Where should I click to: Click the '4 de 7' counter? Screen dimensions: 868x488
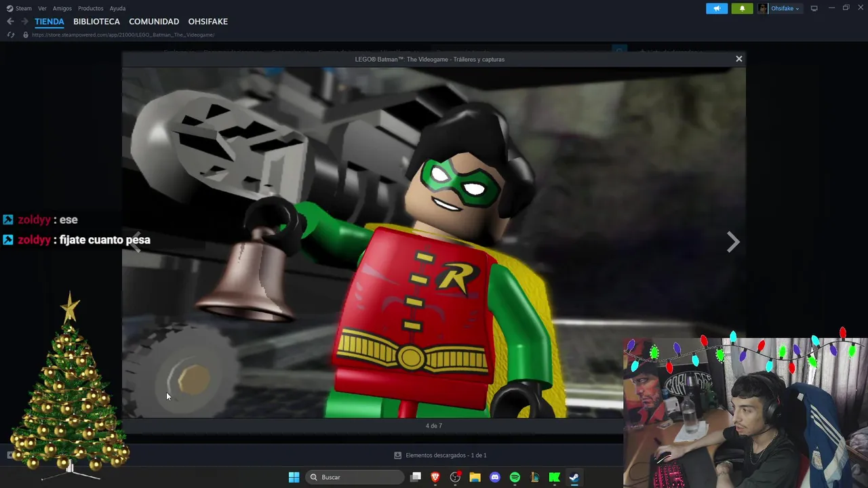tap(434, 426)
